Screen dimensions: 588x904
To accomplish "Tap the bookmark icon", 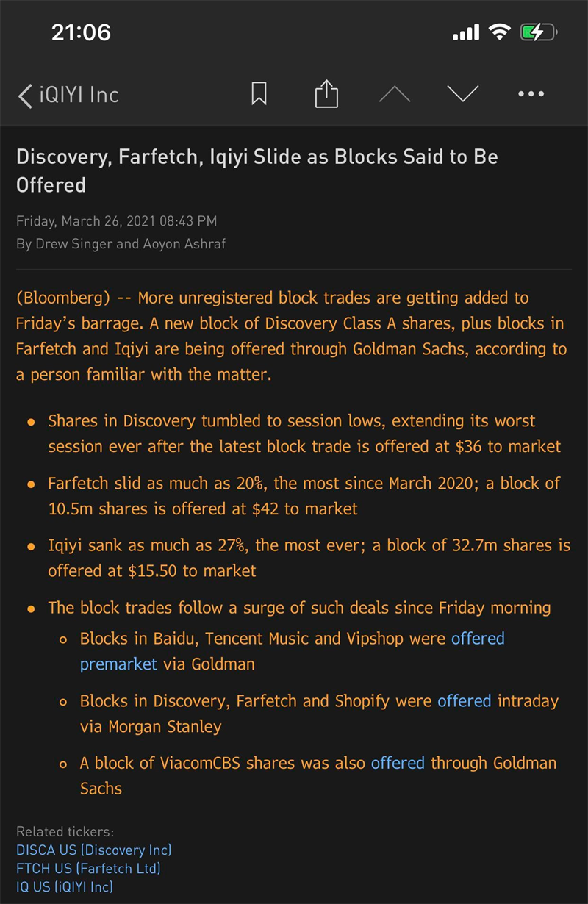I will click(259, 94).
